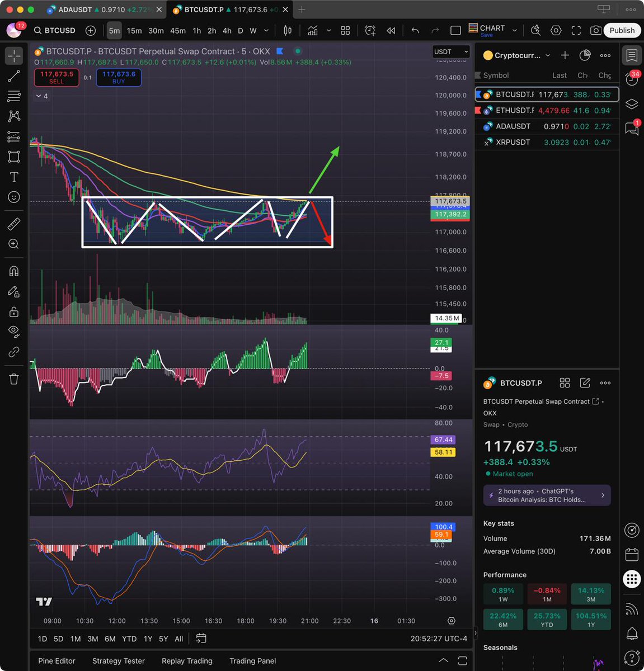Open the candlestick chart type menu
This screenshot has height=671, width=644.
(288, 31)
